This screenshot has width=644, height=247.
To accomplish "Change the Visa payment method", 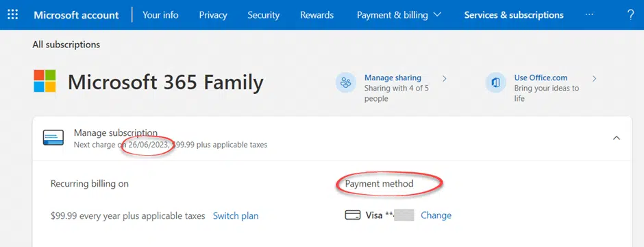I will (x=436, y=215).
